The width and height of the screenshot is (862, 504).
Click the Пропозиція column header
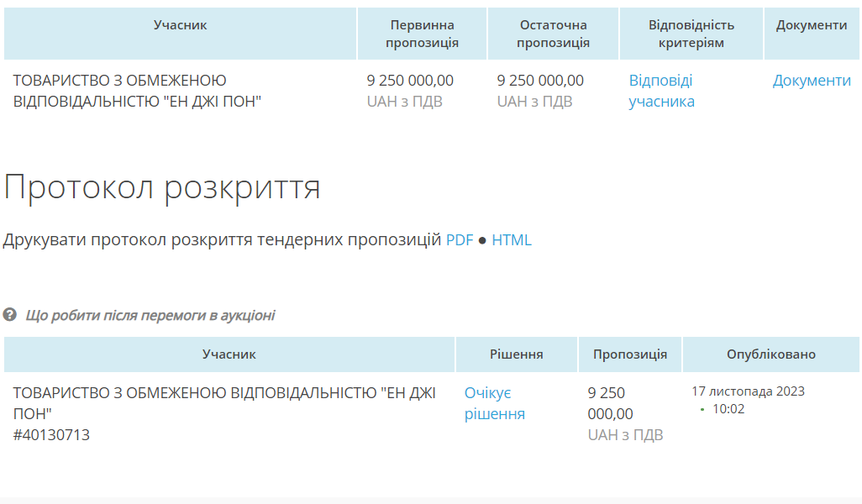[630, 354]
